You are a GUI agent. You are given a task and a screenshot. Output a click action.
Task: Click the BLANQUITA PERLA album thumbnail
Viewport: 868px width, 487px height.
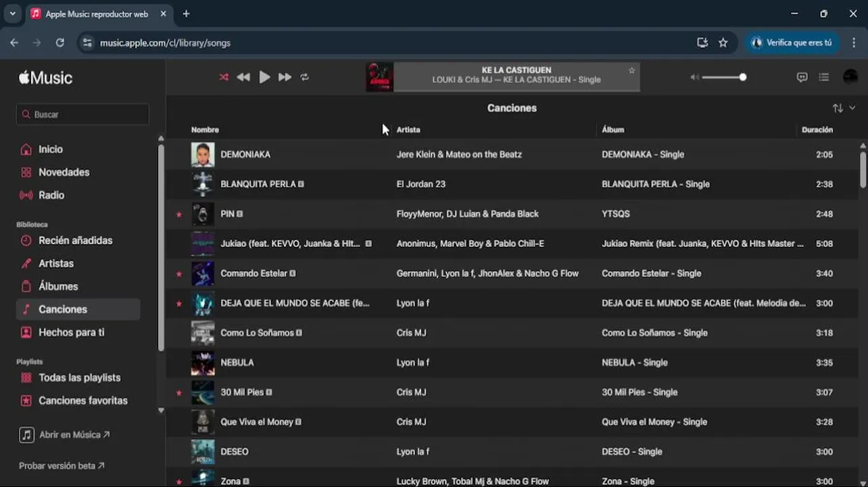pos(203,185)
